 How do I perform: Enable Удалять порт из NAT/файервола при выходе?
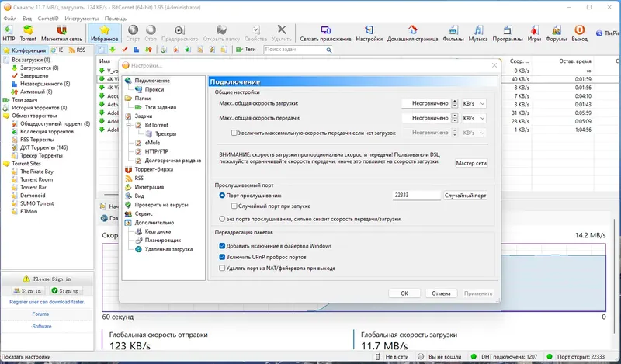pyautogui.click(x=222, y=269)
